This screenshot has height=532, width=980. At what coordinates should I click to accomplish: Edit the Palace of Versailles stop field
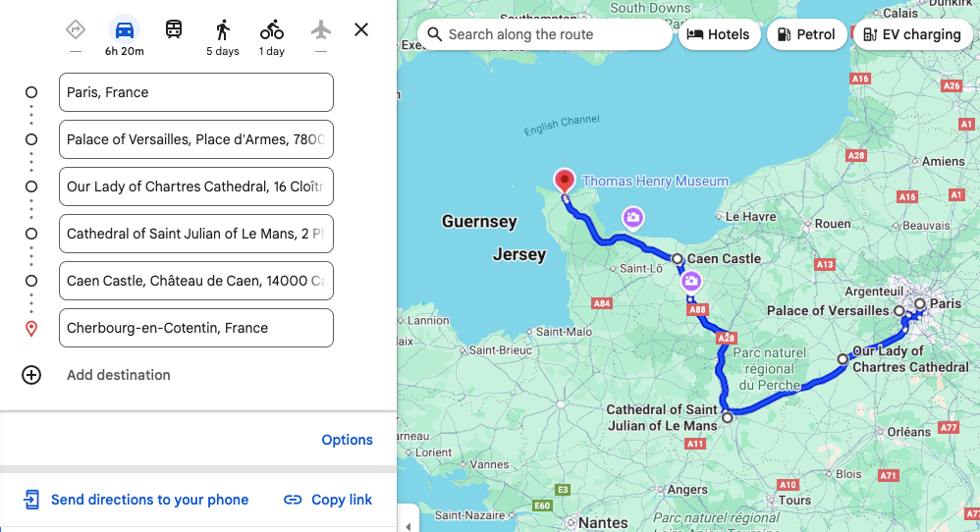click(196, 139)
